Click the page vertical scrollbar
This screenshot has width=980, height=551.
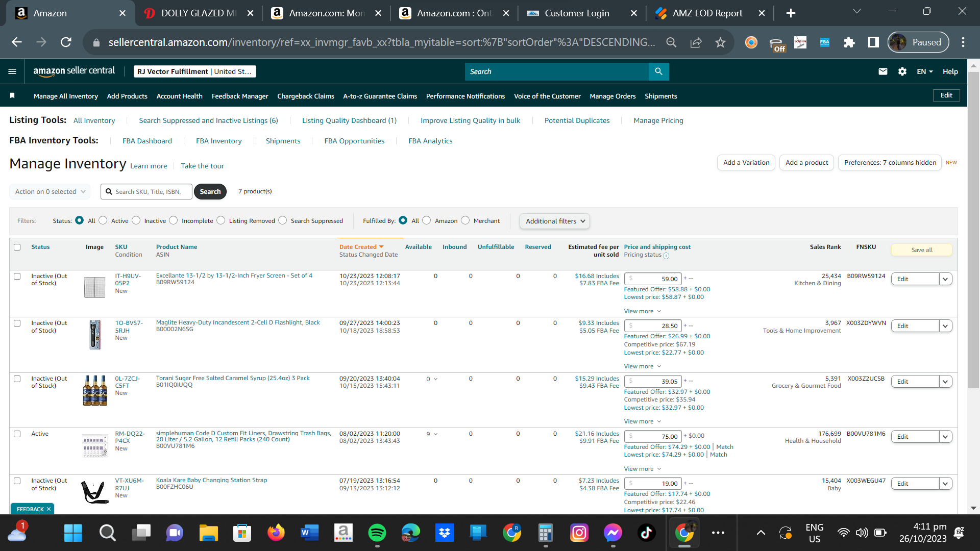tap(973, 230)
